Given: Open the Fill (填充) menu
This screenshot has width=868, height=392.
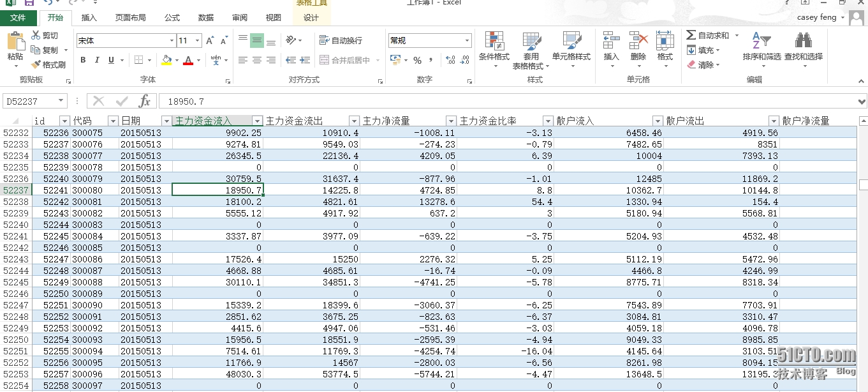Looking at the screenshot, I should pyautogui.click(x=703, y=50).
